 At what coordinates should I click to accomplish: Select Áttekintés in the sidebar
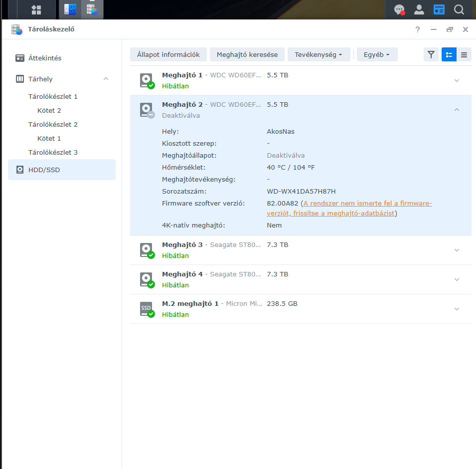coord(45,58)
